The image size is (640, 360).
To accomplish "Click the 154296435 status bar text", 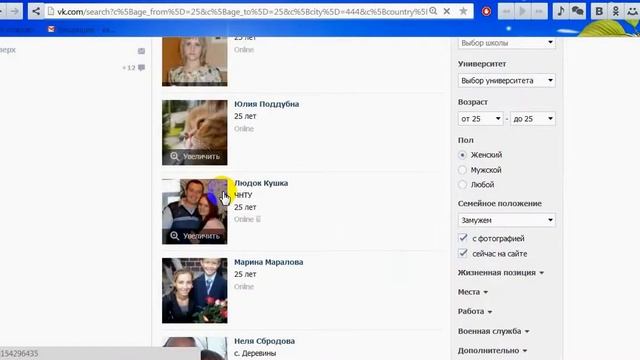I will pos(19,353).
